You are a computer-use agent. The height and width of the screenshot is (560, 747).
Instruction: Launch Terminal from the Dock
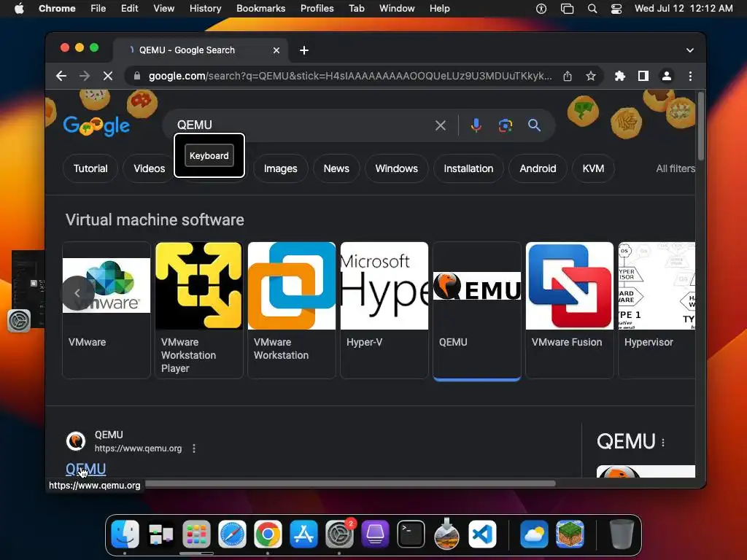point(411,534)
